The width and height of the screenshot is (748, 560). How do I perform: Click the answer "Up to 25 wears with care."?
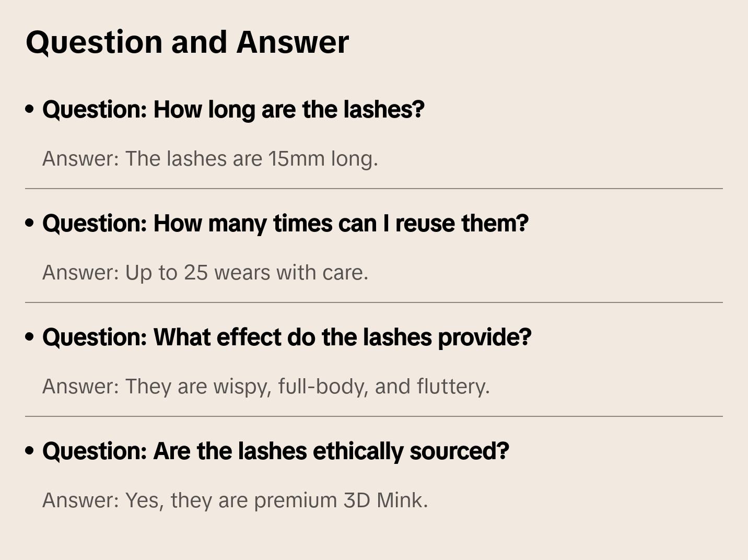205,273
